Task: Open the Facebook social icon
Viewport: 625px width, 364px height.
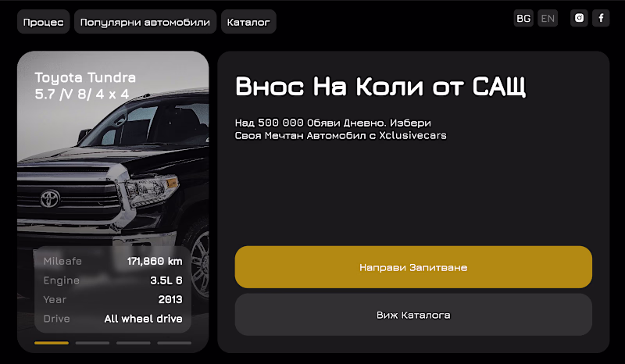Action: tap(601, 18)
